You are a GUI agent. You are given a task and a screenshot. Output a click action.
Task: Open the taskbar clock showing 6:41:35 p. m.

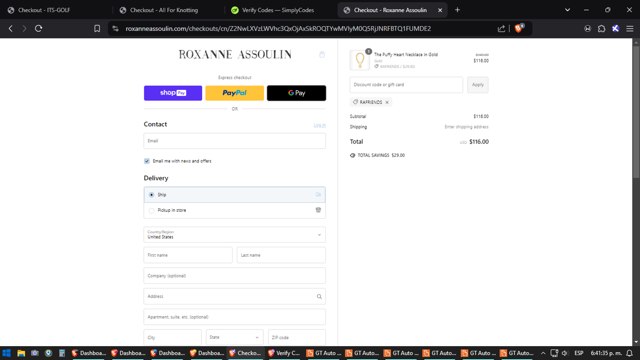pos(606,353)
